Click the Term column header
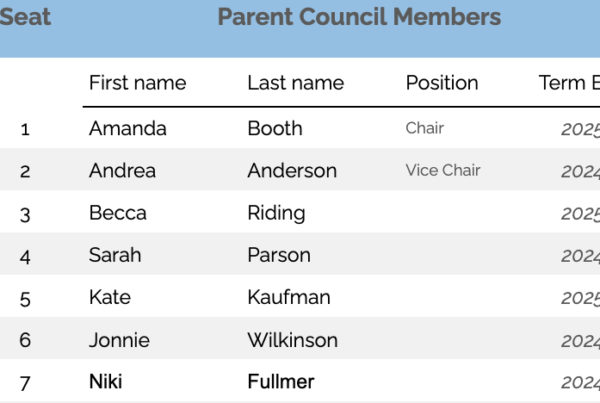 (569, 83)
